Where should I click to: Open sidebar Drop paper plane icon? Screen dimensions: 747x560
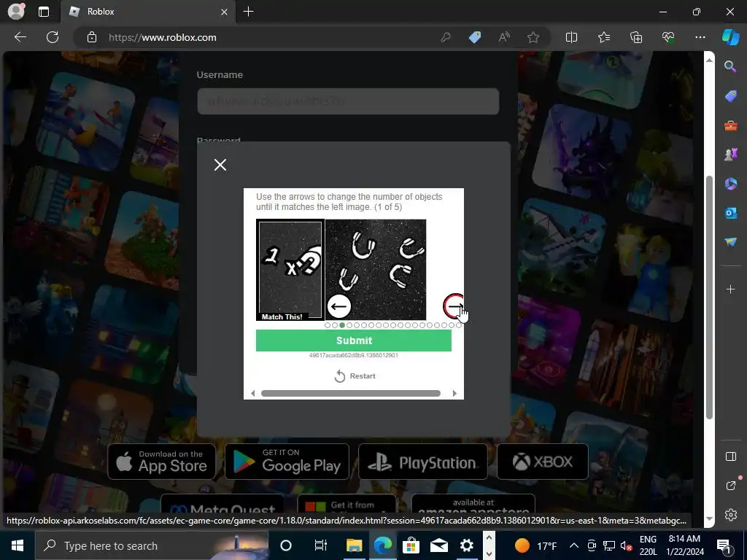pos(730,242)
